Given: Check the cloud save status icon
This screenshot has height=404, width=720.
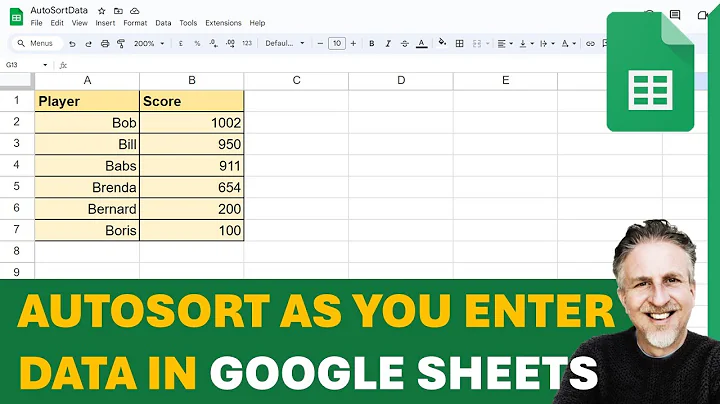Looking at the screenshot, I should (135, 11).
